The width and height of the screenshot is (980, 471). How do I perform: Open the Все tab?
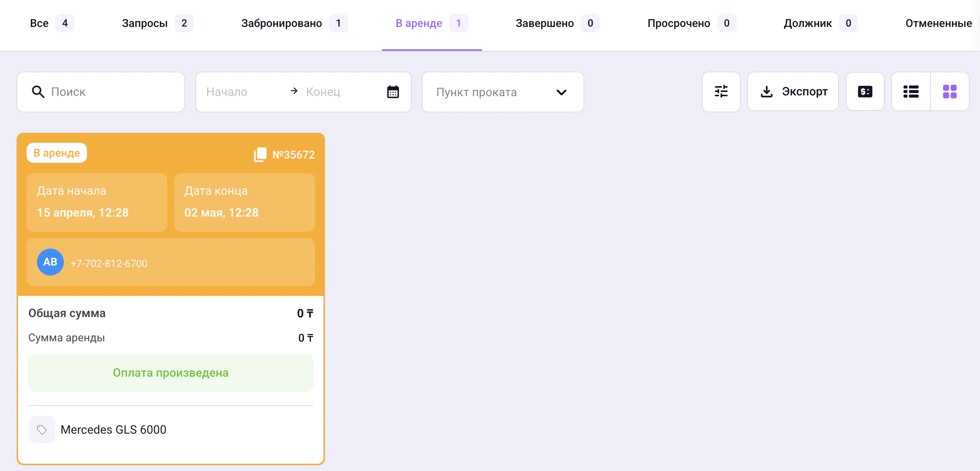click(39, 23)
